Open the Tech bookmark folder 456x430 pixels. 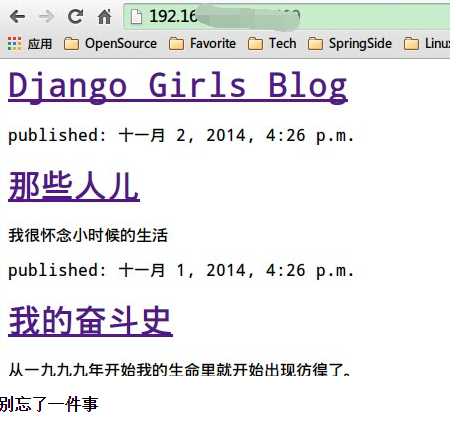tap(272, 43)
